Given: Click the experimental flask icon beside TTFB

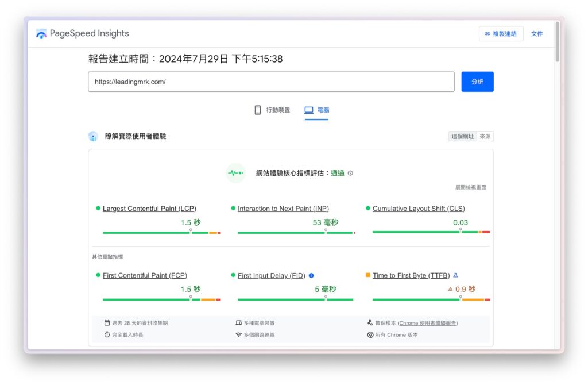Looking at the screenshot, I should pos(455,275).
